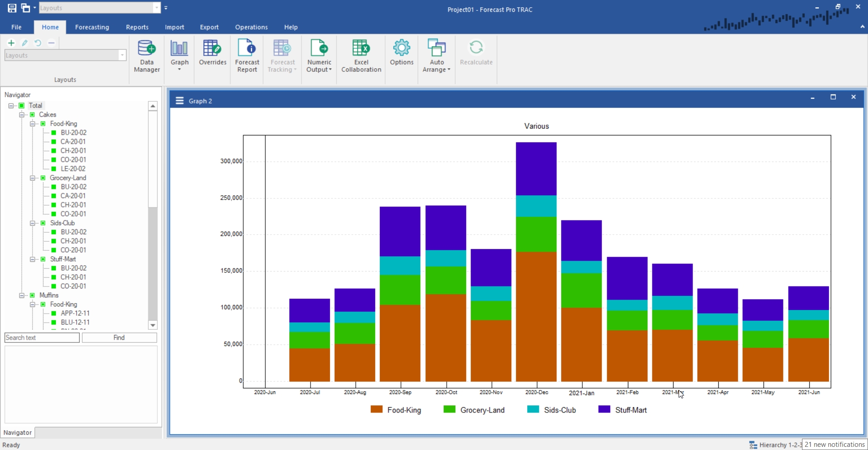Minimize the Graph 2 window
This screenshot has height=450, width=868.
812,97
